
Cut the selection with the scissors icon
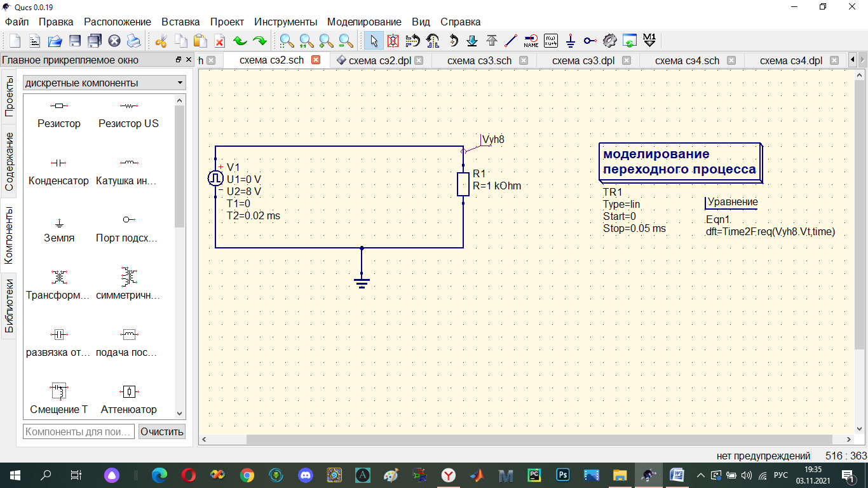click(161, 41)
